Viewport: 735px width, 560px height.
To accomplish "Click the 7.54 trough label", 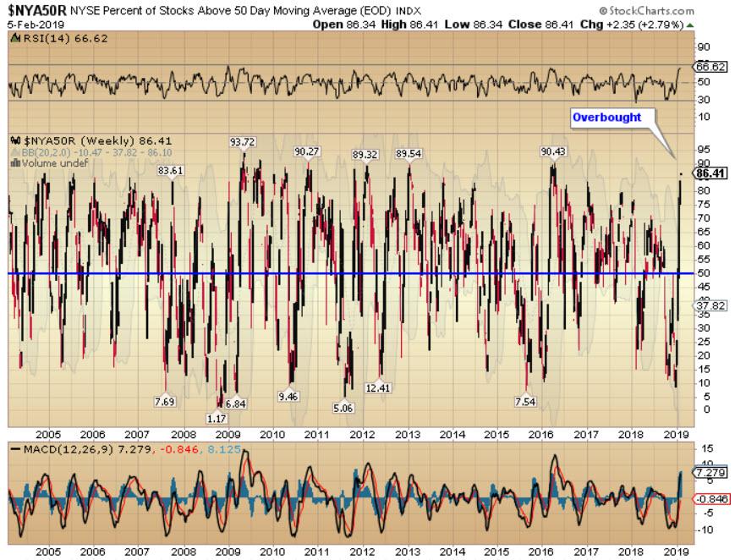I will [525, 402].
